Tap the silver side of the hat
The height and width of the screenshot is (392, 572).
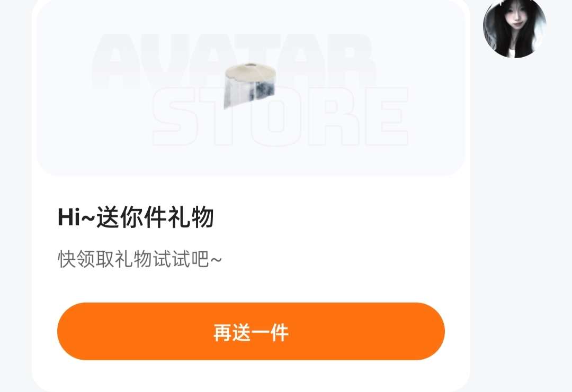tap(248, 93)
